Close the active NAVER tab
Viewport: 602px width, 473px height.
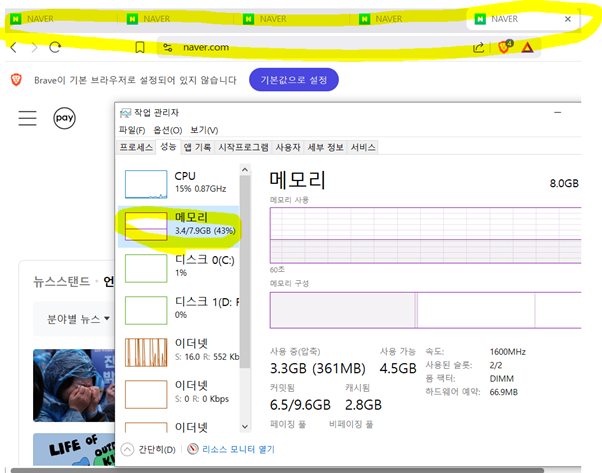coord(568,19)
